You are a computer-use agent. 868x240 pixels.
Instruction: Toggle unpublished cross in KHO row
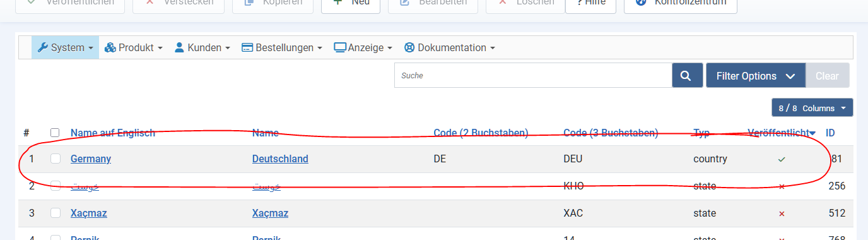782,186
